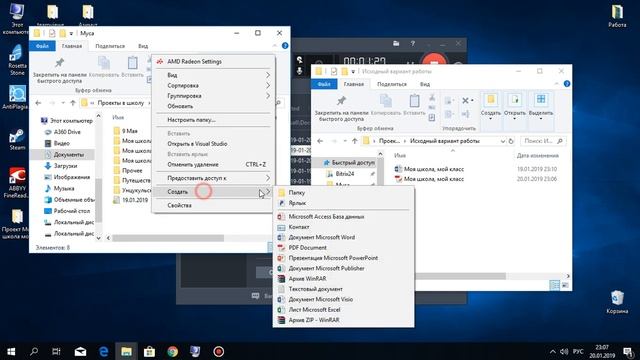
Task: Click the Publisher icon beside Документ Microsoft Publisher
Action: [x=281, y=268]
